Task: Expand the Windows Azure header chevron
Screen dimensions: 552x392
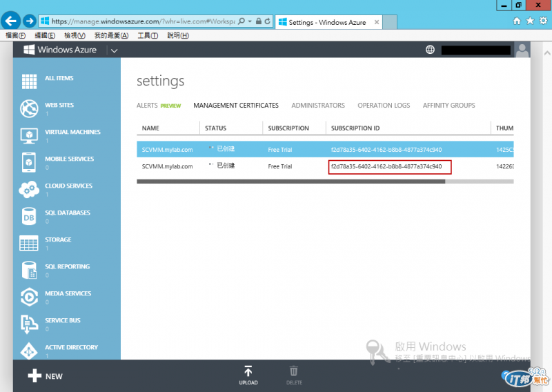Action: point(114,50)
